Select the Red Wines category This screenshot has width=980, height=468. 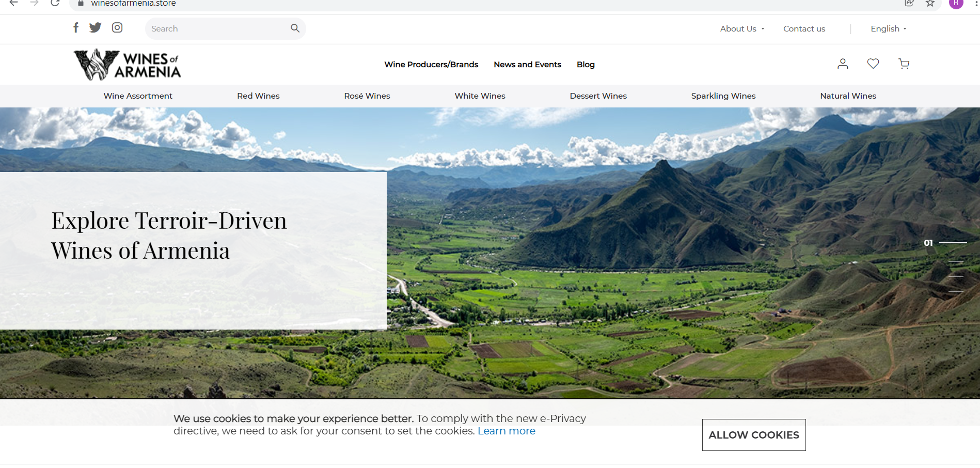258,96
